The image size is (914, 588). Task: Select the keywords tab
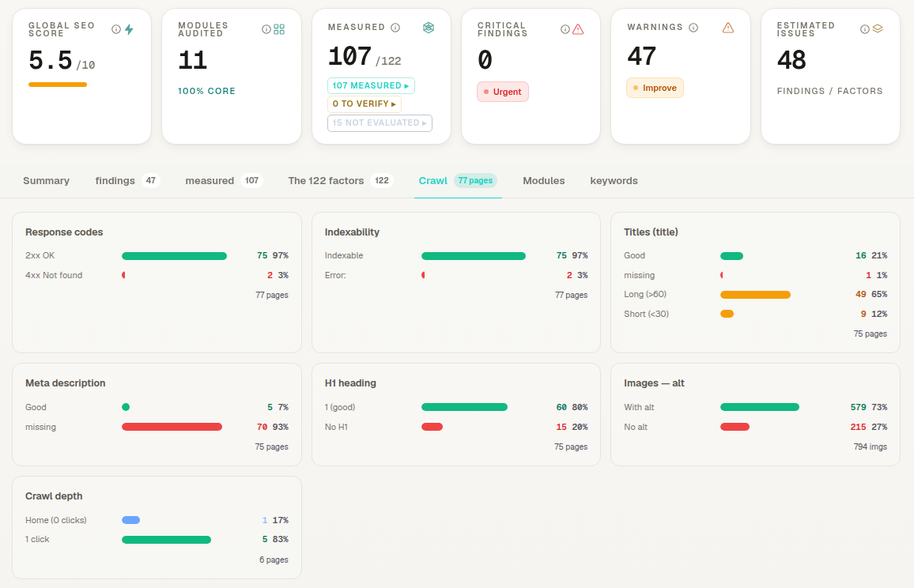(614, 181)
